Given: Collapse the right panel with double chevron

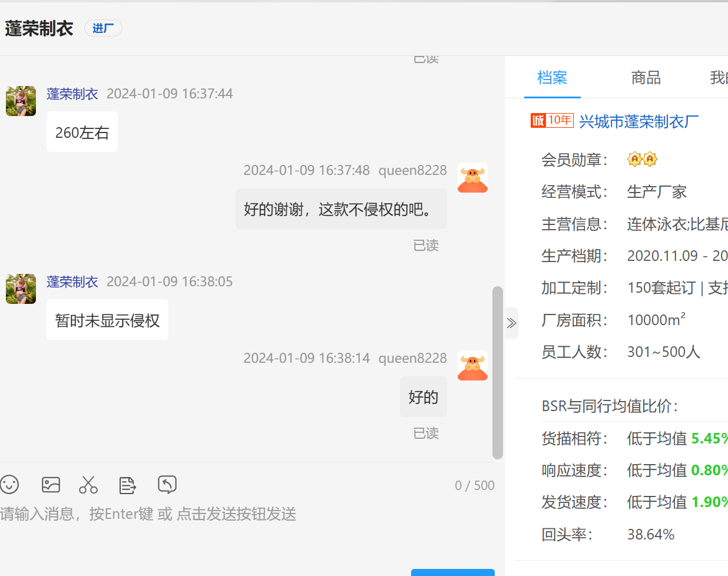Looking at the screenshot, I should point(511,323).
